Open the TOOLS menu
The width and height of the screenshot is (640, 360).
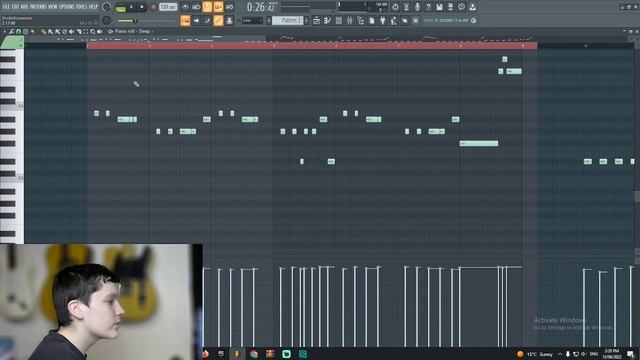81,7
